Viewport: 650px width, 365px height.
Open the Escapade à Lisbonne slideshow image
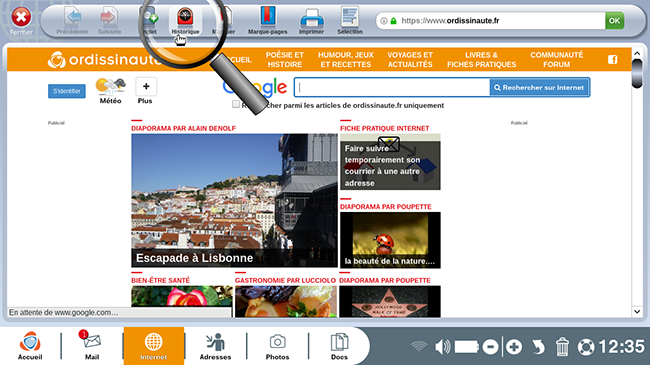(x=234, y=200)
